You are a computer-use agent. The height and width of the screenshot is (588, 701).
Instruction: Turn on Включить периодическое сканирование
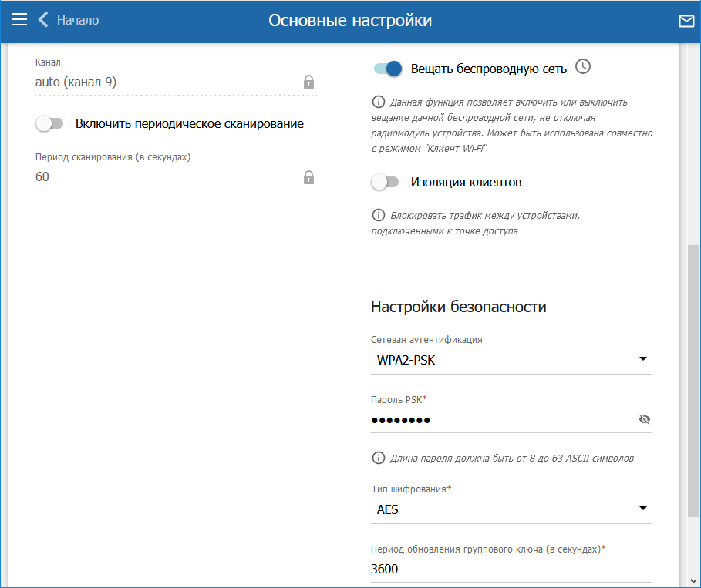tap(49, 123)
